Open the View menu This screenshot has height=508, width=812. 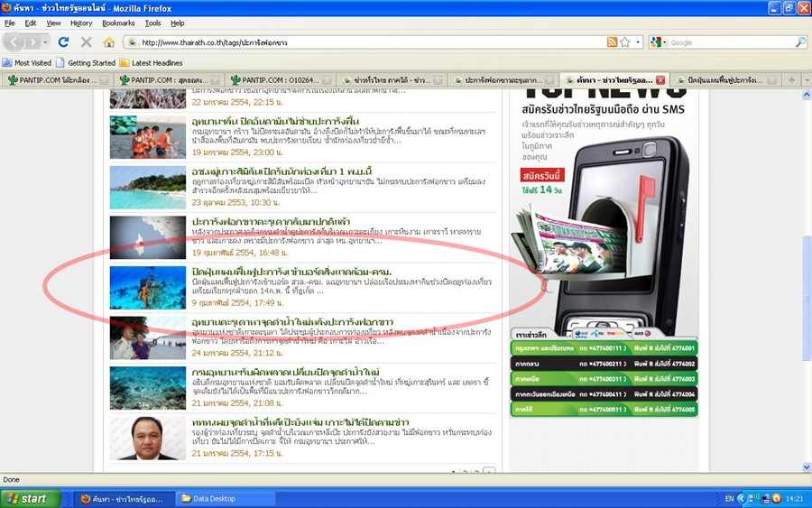53,23
